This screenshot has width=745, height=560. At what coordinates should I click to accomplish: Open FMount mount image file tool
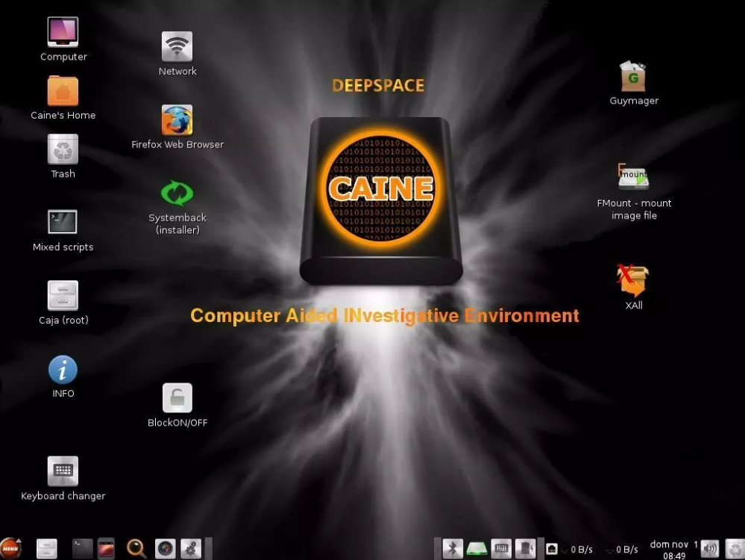[633, 177]
